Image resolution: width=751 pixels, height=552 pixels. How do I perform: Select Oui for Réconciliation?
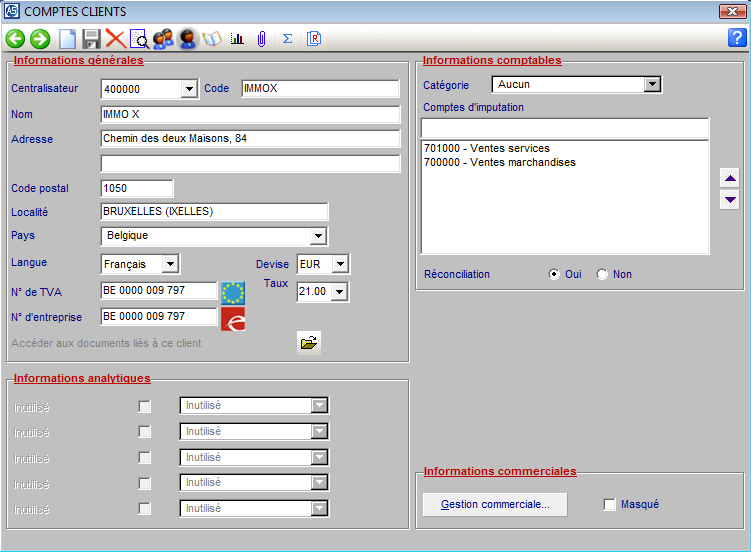[x=554, y=275]
